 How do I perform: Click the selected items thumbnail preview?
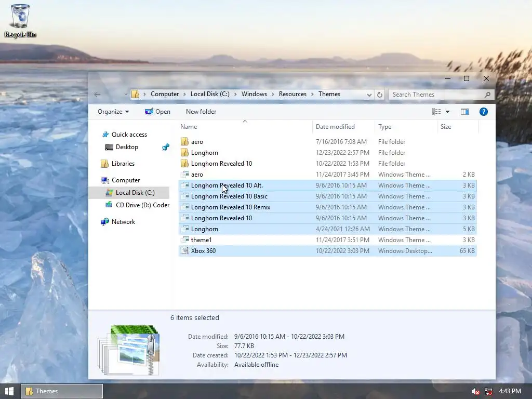pos(129,350)
